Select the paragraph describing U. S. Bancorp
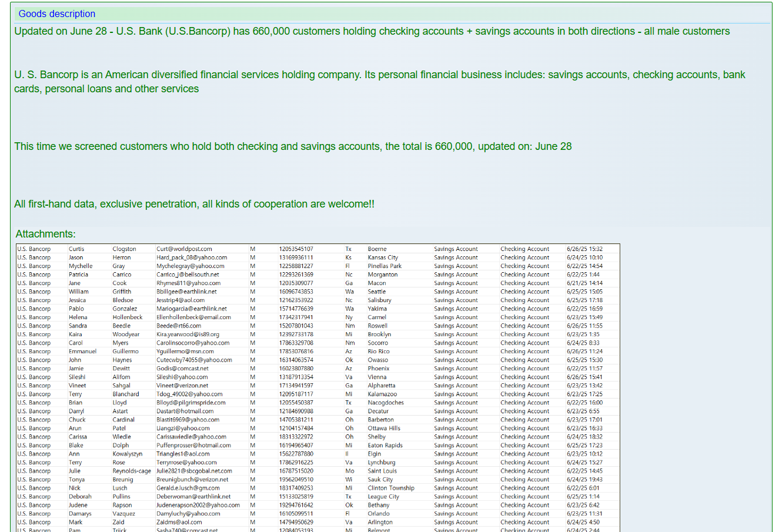 tap(379, 82)
